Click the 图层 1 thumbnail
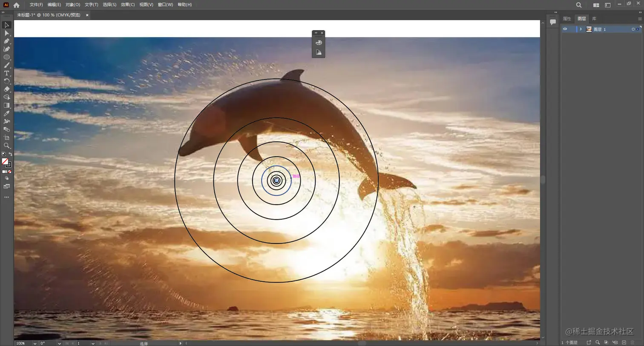The image size is (644, 346). [x=589, y=29]
